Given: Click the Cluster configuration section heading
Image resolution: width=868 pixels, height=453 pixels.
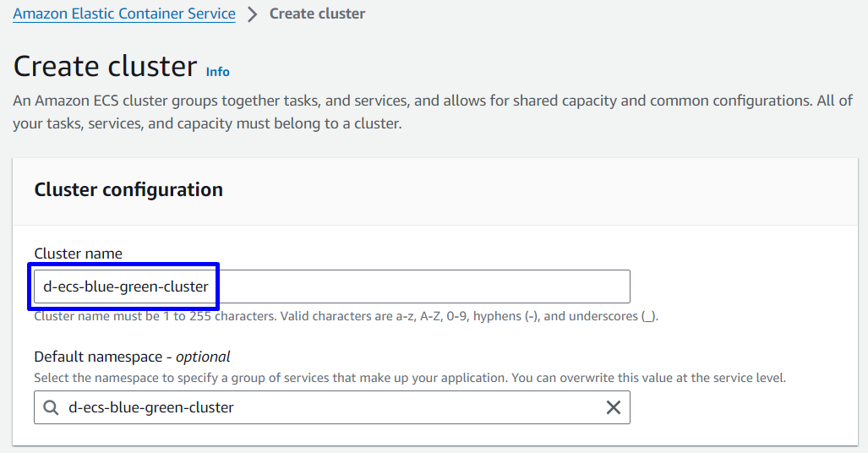Looking at the screenshot, I should click(128, 189).
